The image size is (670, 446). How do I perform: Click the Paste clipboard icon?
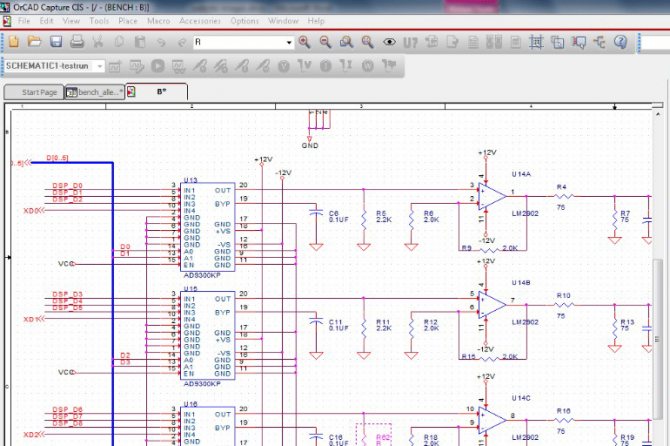(140, 42)
